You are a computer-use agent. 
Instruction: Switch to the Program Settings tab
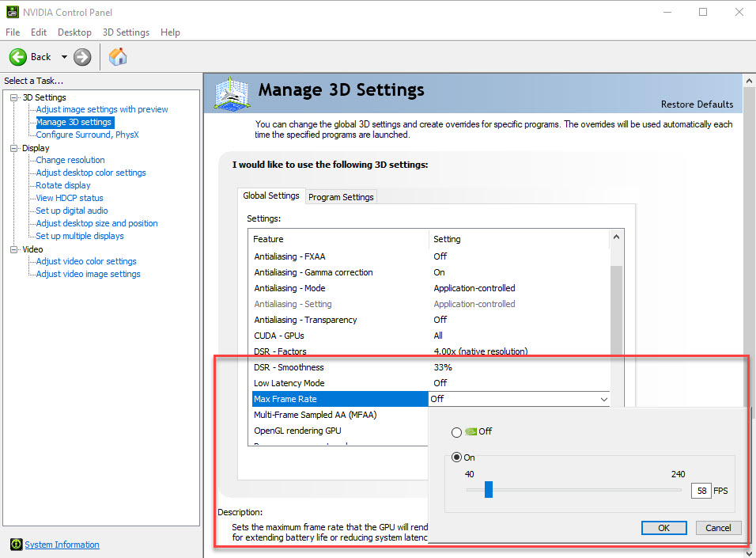[x=341, y=197]
